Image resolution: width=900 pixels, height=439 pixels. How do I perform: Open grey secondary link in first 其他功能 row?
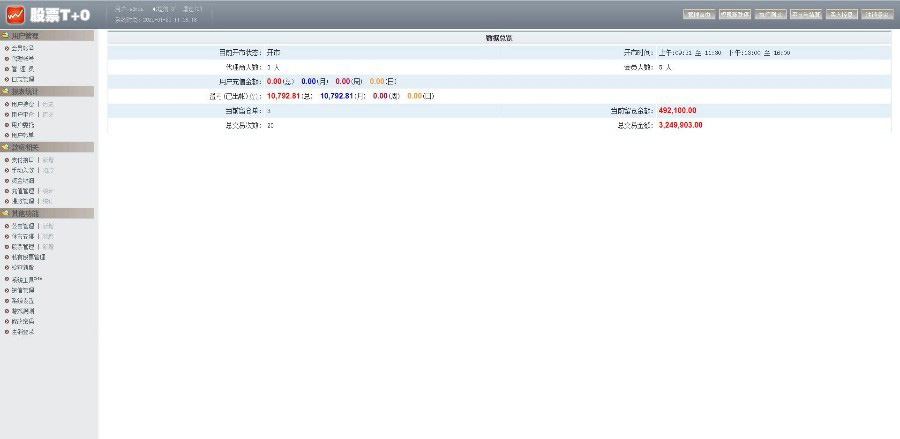(x=48, y=226)
